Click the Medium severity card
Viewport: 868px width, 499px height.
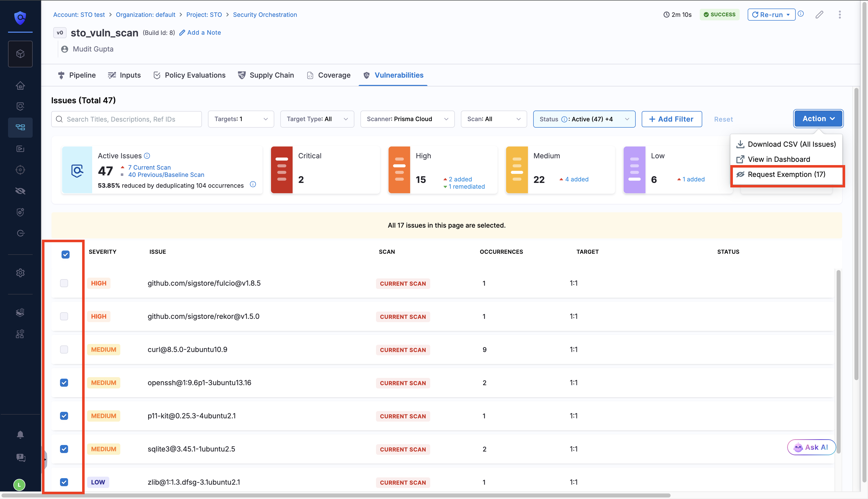click(560, 170)
